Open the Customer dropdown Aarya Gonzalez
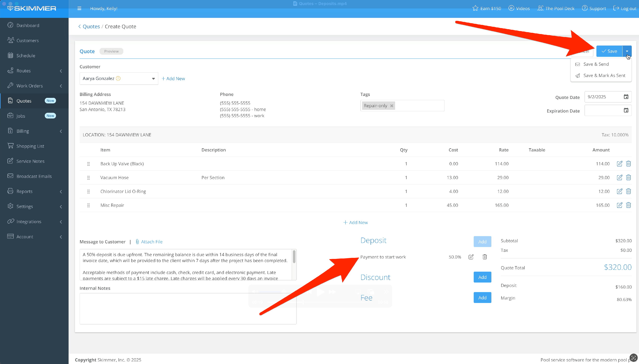Viewport: 639px width, 364px height. tap(119, 79)
